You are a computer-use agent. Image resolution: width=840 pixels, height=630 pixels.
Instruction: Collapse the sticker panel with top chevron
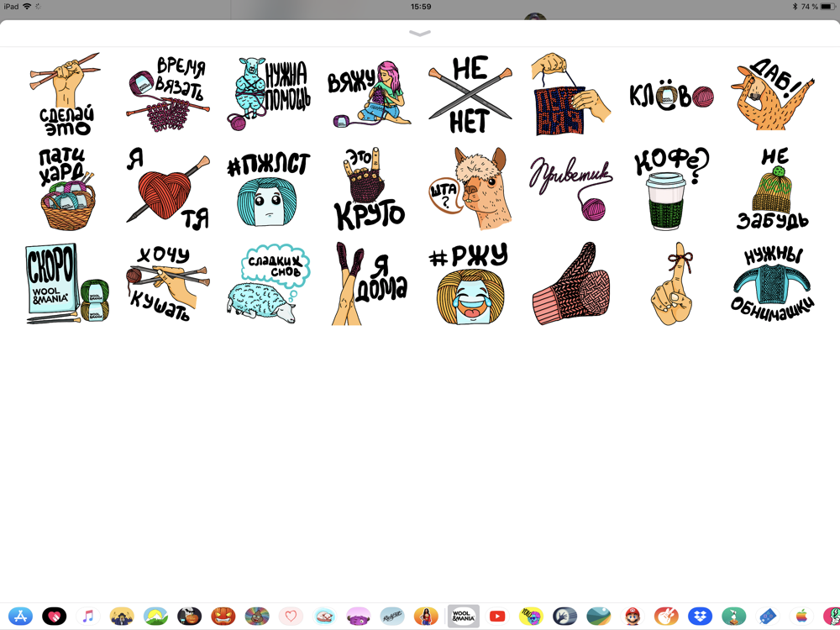click(419, 34)
